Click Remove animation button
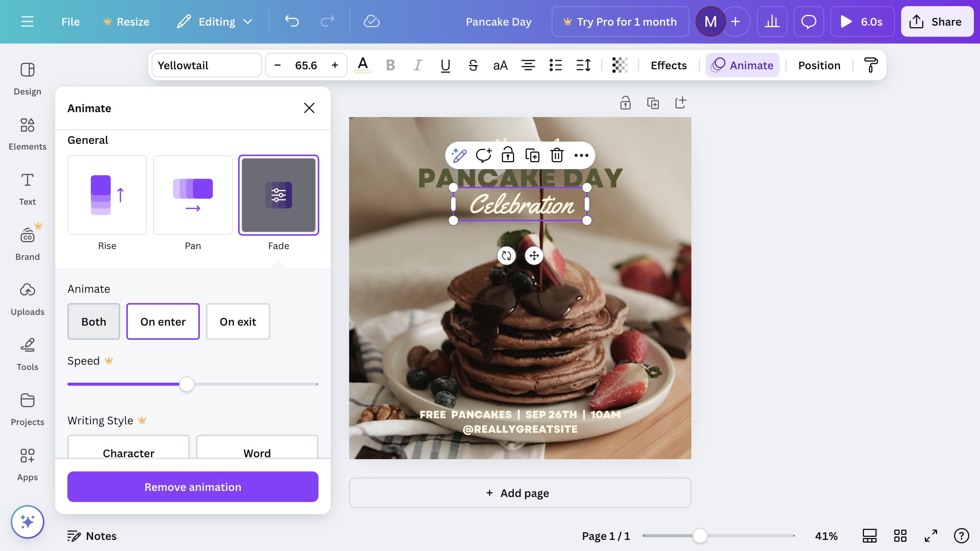Viewport: 980px width, 551px height. (193, 487)
